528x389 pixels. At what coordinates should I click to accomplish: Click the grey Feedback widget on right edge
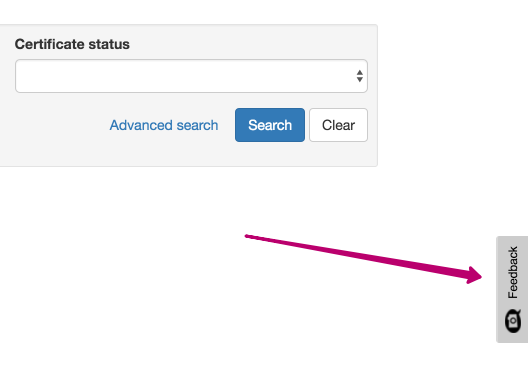(x=512, y=289)
